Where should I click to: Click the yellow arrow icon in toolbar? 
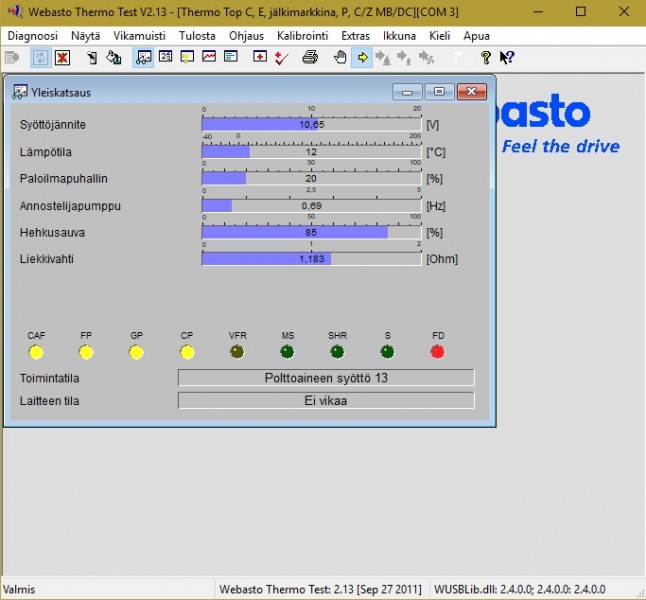click(362, 58)
